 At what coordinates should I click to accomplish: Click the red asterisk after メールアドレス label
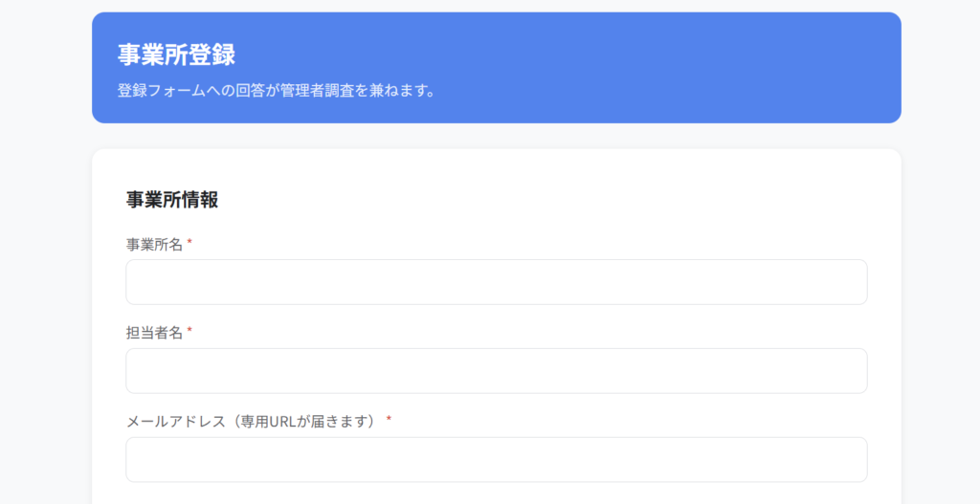point(389,421)
